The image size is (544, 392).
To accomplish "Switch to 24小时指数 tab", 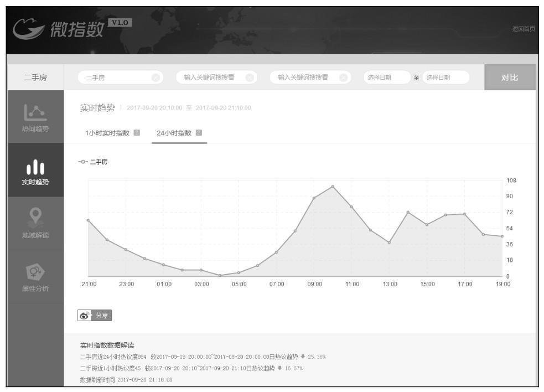I will 174,133.
